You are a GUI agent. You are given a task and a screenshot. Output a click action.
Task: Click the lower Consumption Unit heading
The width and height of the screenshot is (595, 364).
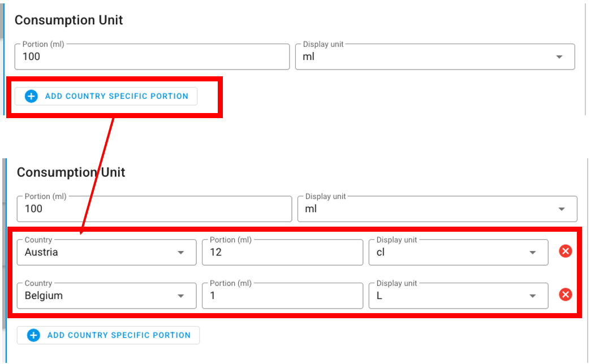pos(71,172)
